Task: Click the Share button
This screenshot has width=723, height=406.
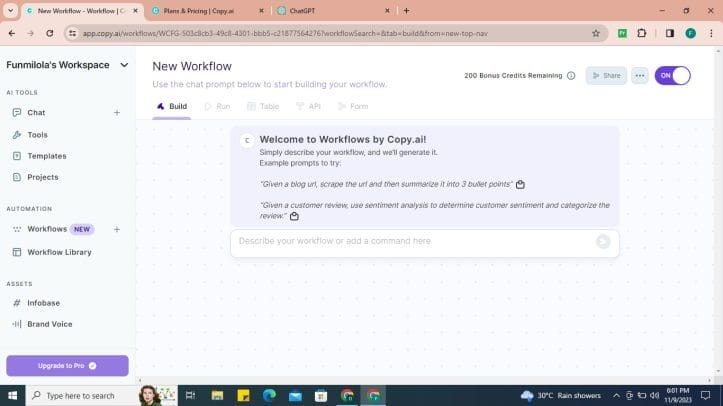Action: pos(606,76)
